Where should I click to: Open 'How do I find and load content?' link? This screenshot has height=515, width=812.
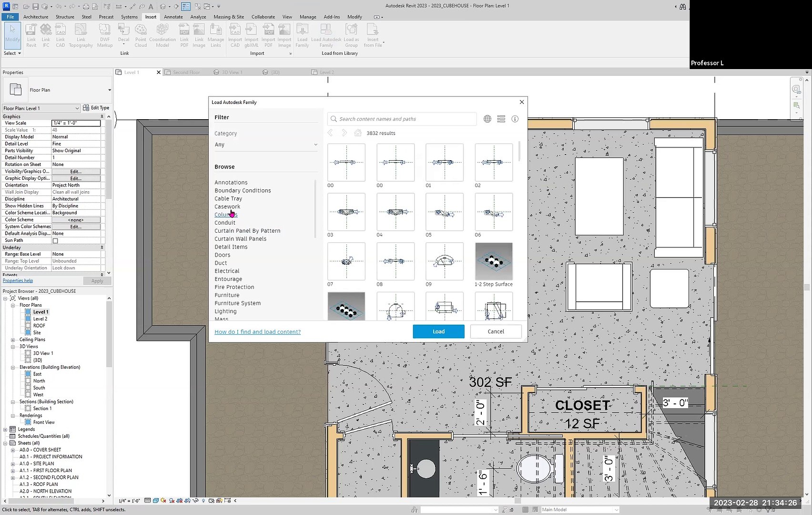point(257,332)
